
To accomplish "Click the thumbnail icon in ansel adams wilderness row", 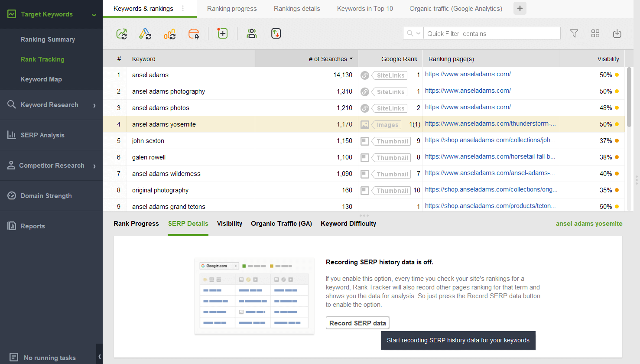I will click(x=365, y=174).
